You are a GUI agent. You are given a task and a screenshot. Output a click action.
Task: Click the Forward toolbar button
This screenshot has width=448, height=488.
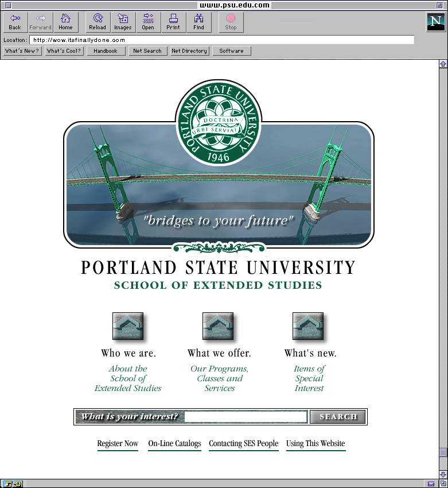point(40,22)
